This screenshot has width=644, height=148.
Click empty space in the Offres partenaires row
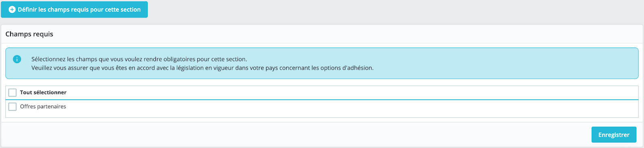tap(350, 107)
